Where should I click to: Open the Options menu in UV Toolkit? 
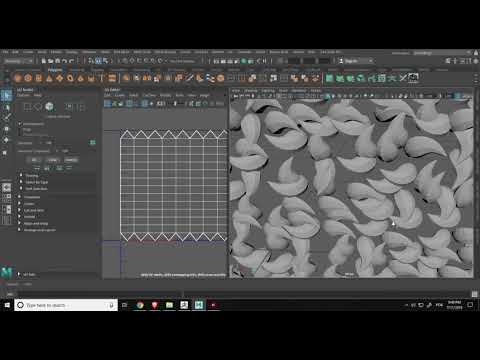[23, 95]
